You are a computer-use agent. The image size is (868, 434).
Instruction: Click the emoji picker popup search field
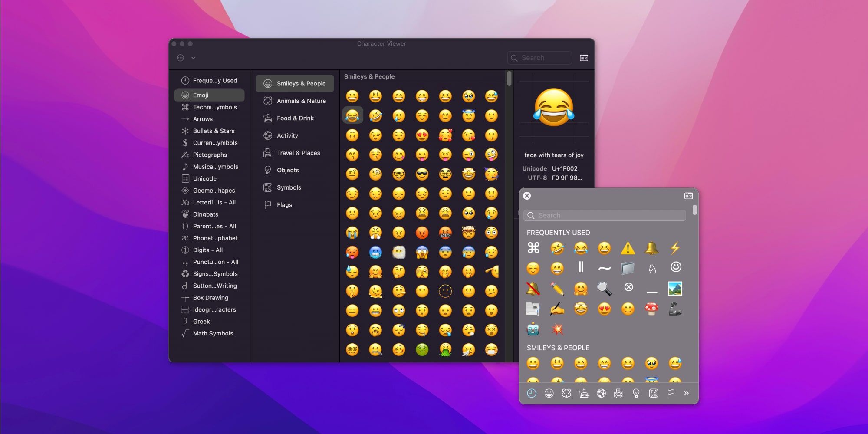[x=605, y=215]
